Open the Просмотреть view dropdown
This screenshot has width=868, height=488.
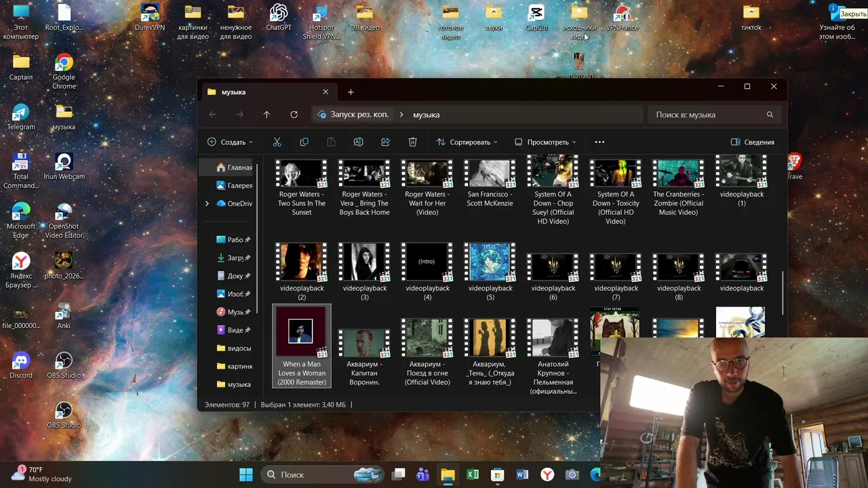click(x=545, y=142)
